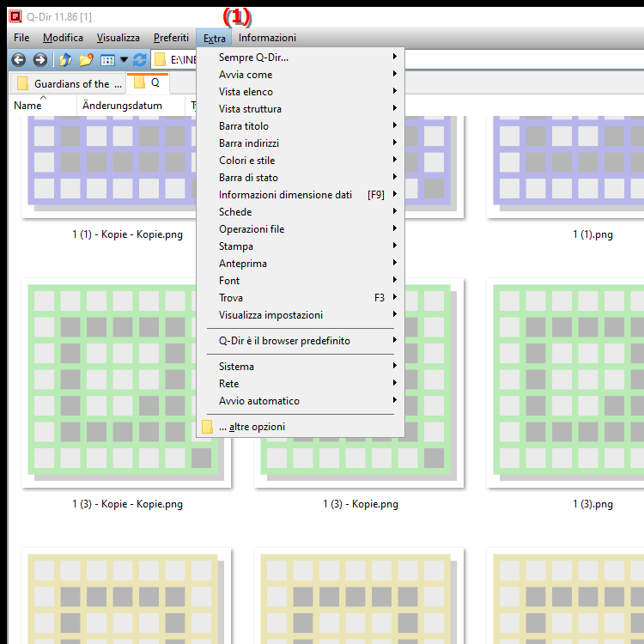This screenshot has height=644, width=644.
Task: Open the Preferiti menu
Action: point(171,38)
